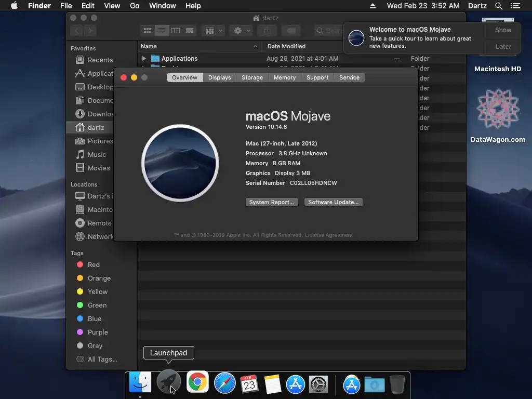Open the Window menu
532x399 pixels.
tap(163, 6)
